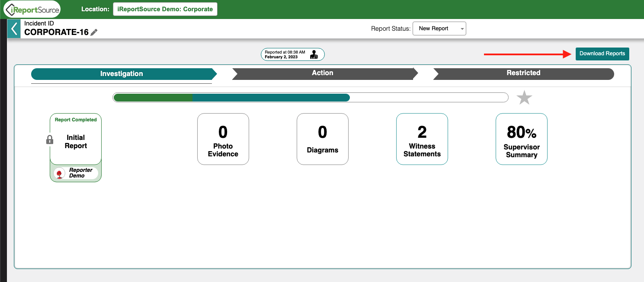Click the reporter person icon in timestamp badge
644x282 pixels.
[314, 54]
